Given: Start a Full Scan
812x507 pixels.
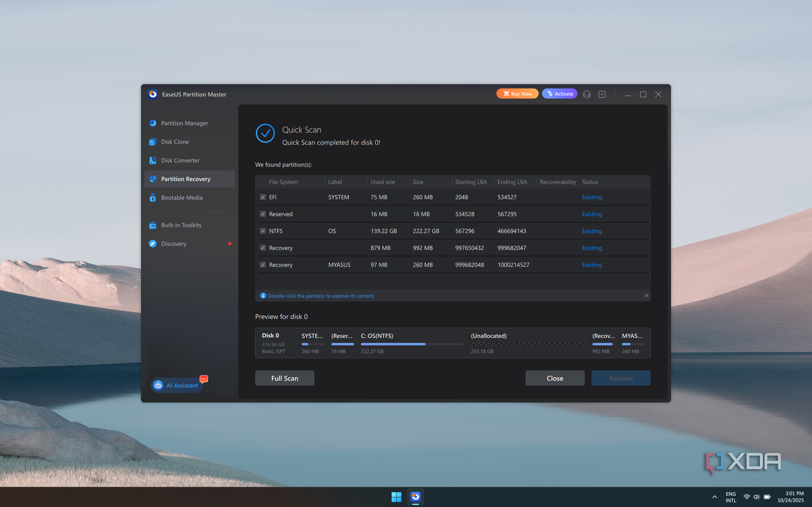Looking at the screenshot, I should click(284, 378).
